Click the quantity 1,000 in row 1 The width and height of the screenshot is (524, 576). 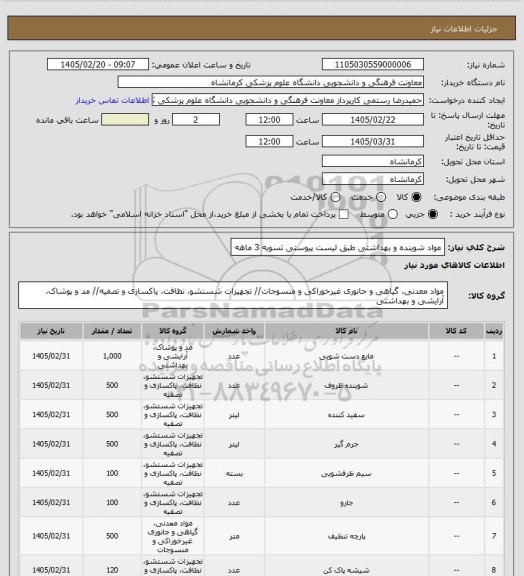coord(112,356)
